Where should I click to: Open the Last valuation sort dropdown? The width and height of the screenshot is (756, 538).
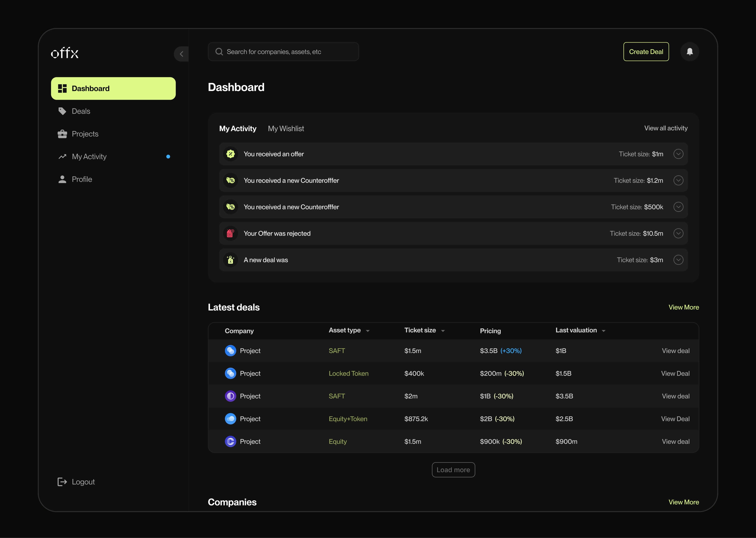pyautogui.click(x=603, y=331)
